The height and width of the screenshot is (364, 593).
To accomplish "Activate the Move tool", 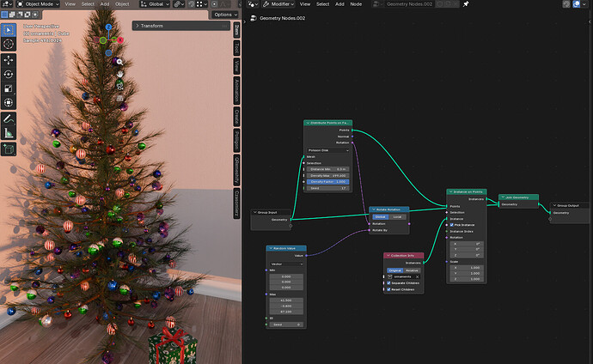I will 9,60.
